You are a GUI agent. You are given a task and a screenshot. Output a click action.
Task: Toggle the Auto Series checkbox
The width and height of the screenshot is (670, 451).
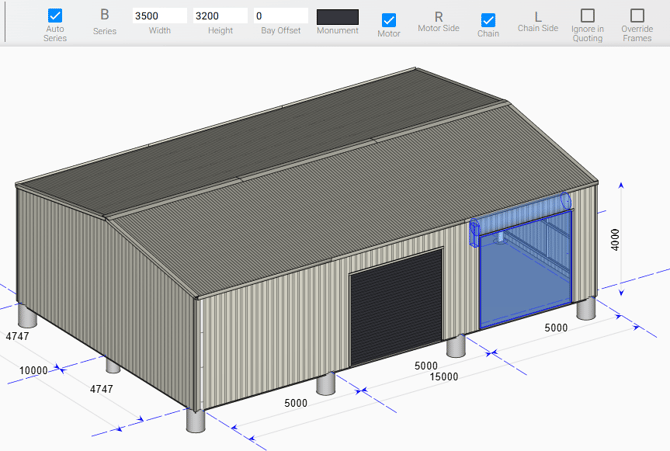(x=55, y=16)
